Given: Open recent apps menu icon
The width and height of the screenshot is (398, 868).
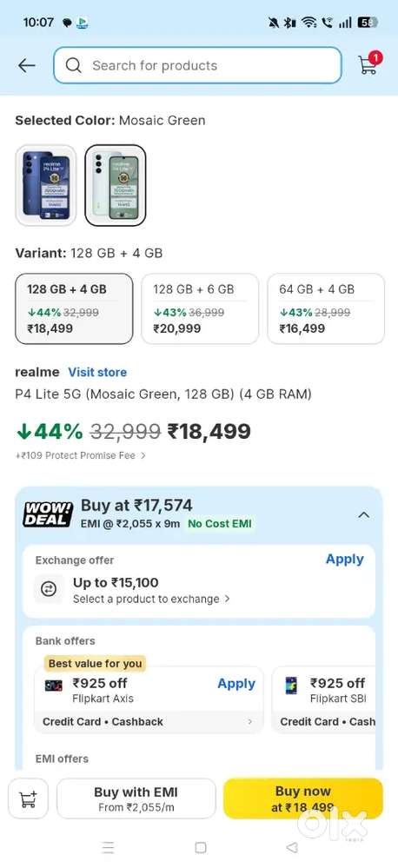Looking at the screenshot, I should (x=109, y=847).
